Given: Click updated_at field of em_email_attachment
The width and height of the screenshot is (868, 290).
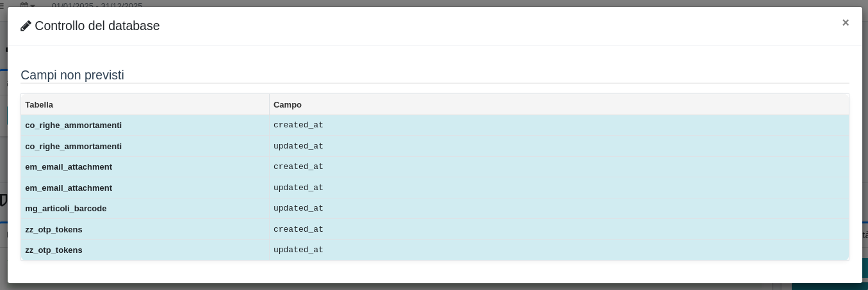Looking at the screenshot, I should point(299,188).
